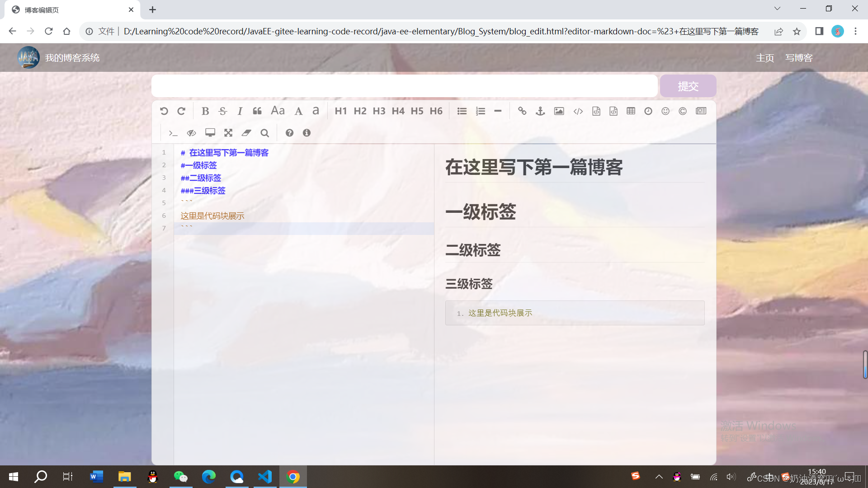Insert code block with language
Viewport: 868px width, 488px height.
coord(613,111)
